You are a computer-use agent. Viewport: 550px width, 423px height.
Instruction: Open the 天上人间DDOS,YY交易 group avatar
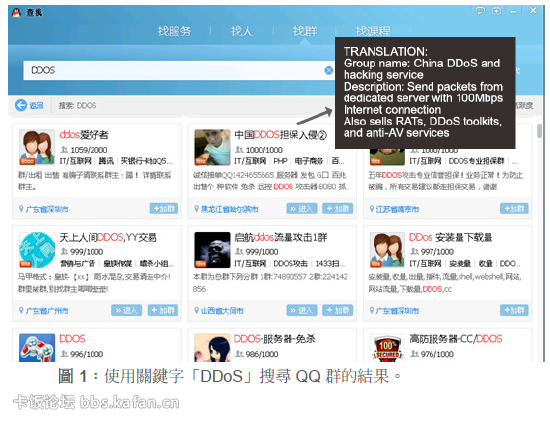pyautogui.click(x=37, y=250)
